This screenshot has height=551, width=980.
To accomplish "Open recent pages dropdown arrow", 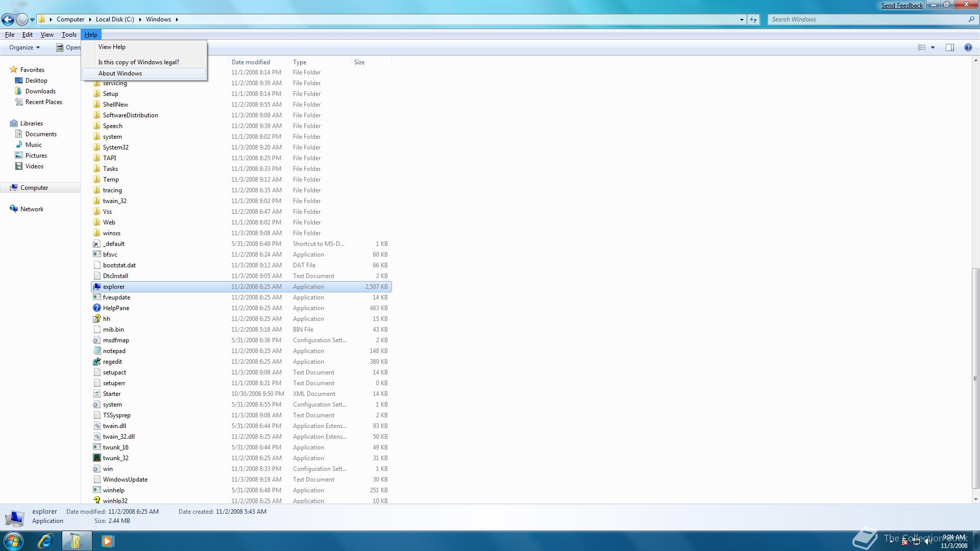I will pyautogui.click(x=32, y=20).
